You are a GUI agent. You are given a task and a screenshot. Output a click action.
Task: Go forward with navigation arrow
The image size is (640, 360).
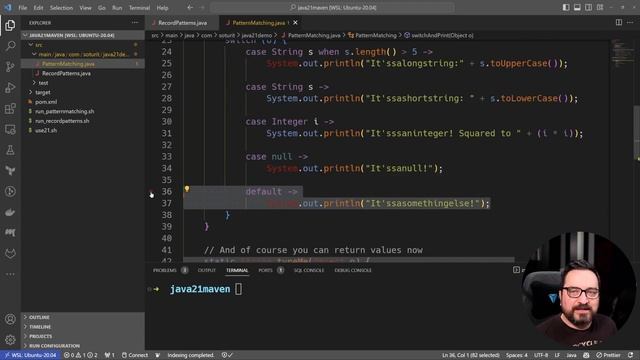(x=202, y=7)
